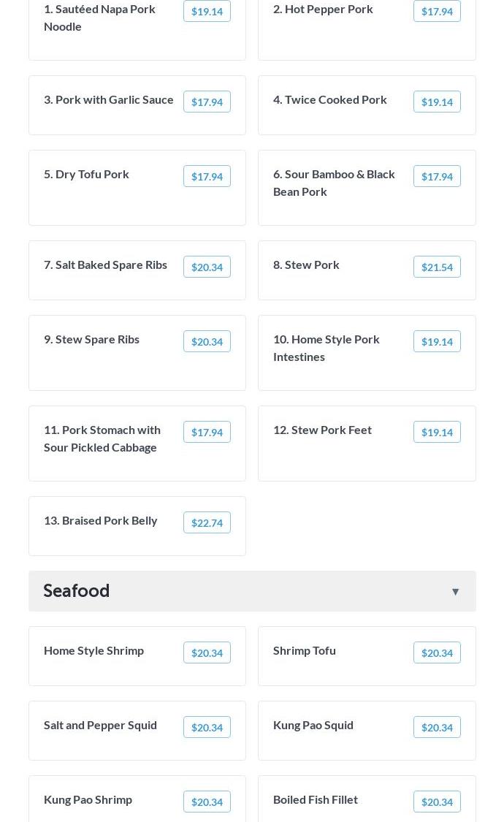Open the Pork with Garlic Sauce item
The height and width of the screenshot is (822, 504).
[x=109, y=99]
